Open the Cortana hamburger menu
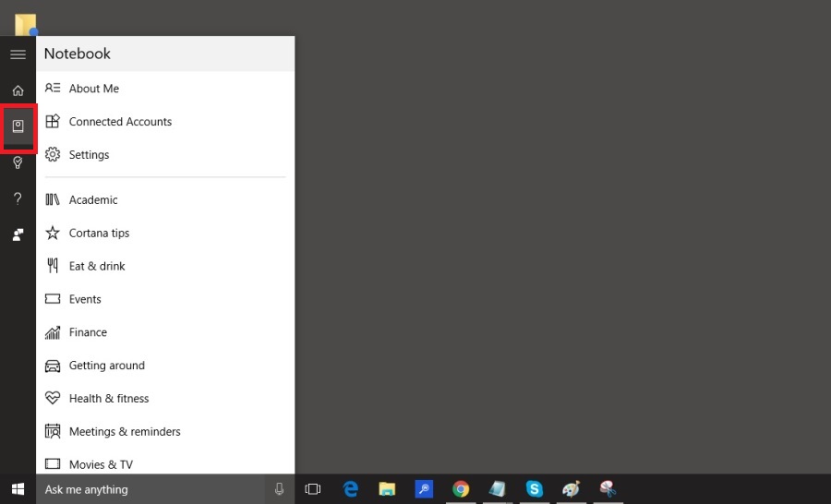This screenshot has height=504, width=831. tap(18, 54)
